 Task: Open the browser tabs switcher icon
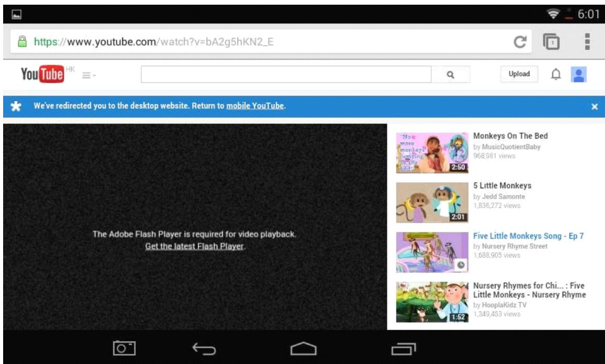tap(551, 42)
